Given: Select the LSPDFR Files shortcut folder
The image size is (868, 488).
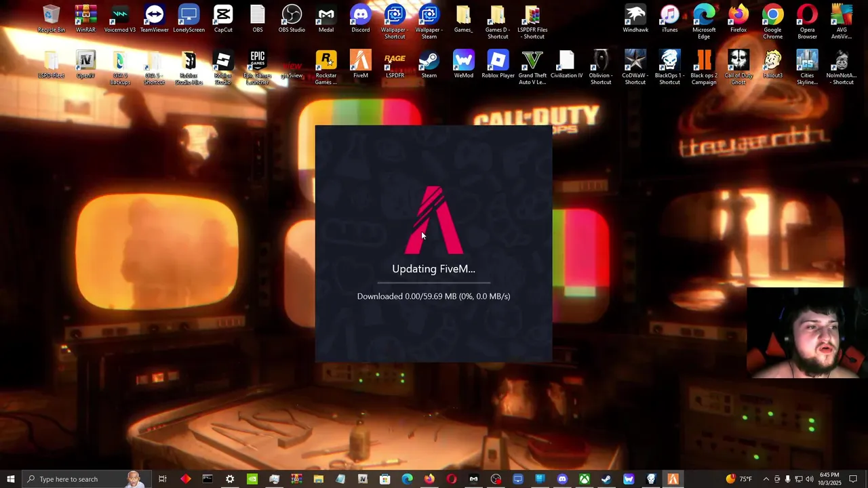Looking at the screenshot, I should pyautogui.click(x=532, y=22).
